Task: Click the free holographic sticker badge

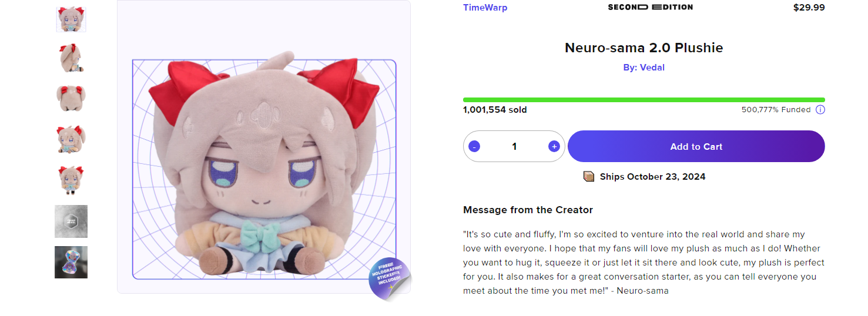Action: [x=390, y=278]
